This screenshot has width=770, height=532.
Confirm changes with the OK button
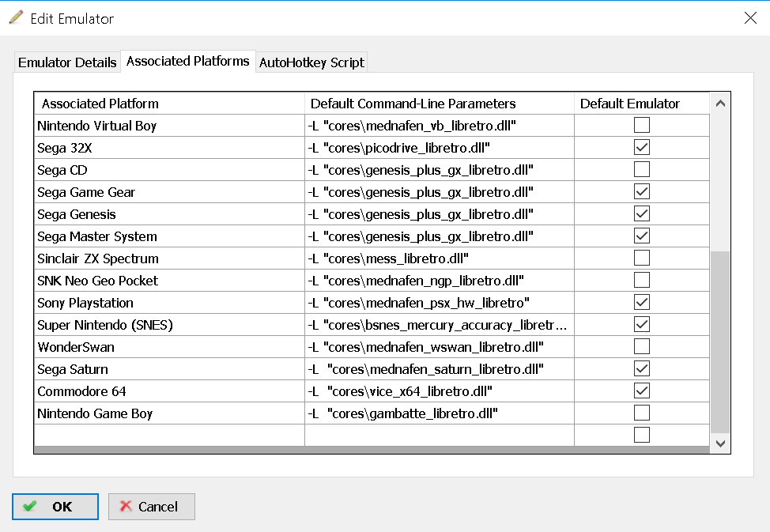coord(55,507)
